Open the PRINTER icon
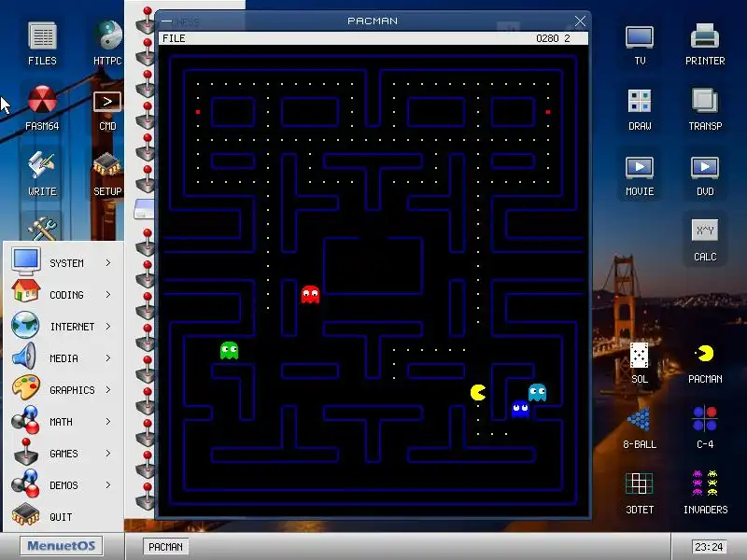The width and height of the screenshot is (747, 560). [705, 45]
